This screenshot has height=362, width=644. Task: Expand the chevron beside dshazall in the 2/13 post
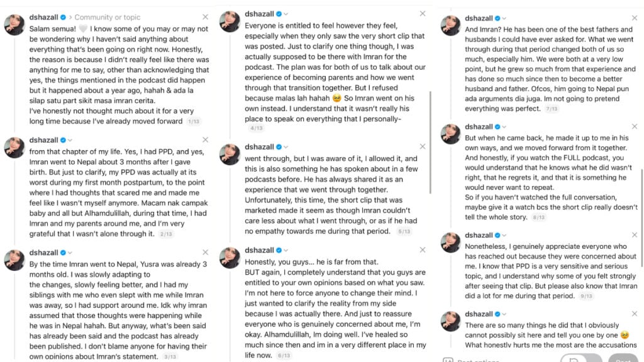[x=70, y=140]
